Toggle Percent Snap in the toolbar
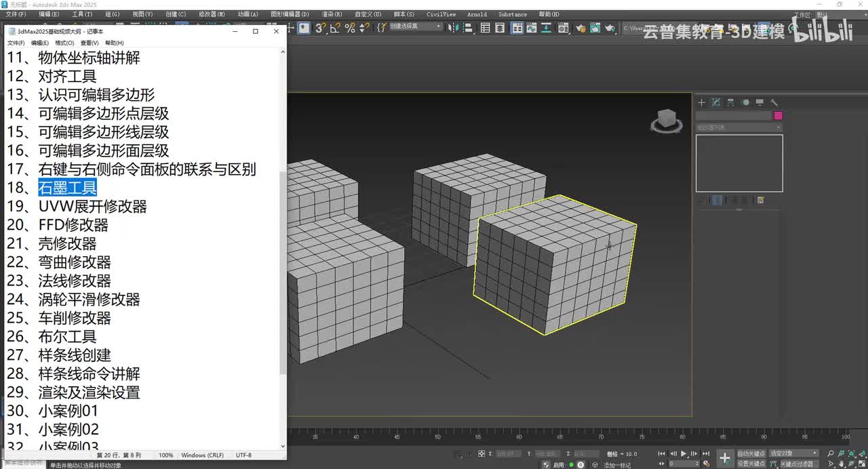Viewport: 868px width, 469px height. pyautogui.click(x=350, y=28)
